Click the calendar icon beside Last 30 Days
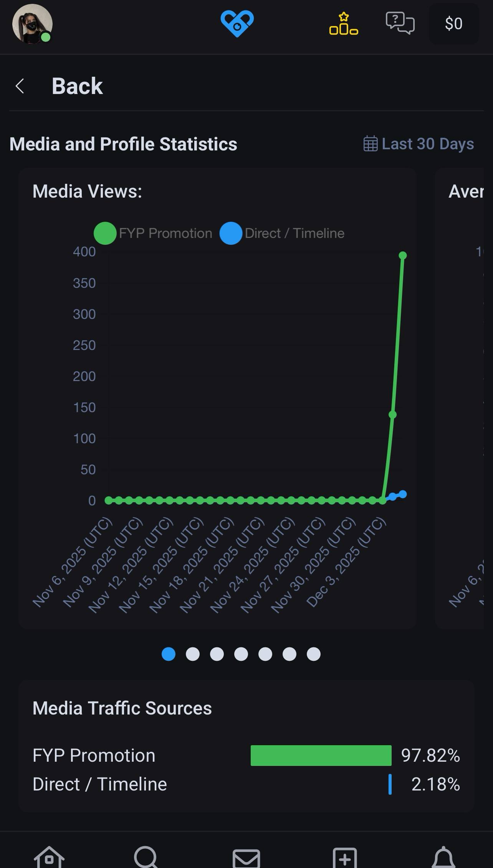The width and height of the screenshot is (493, 868). [x=371, y=144]
